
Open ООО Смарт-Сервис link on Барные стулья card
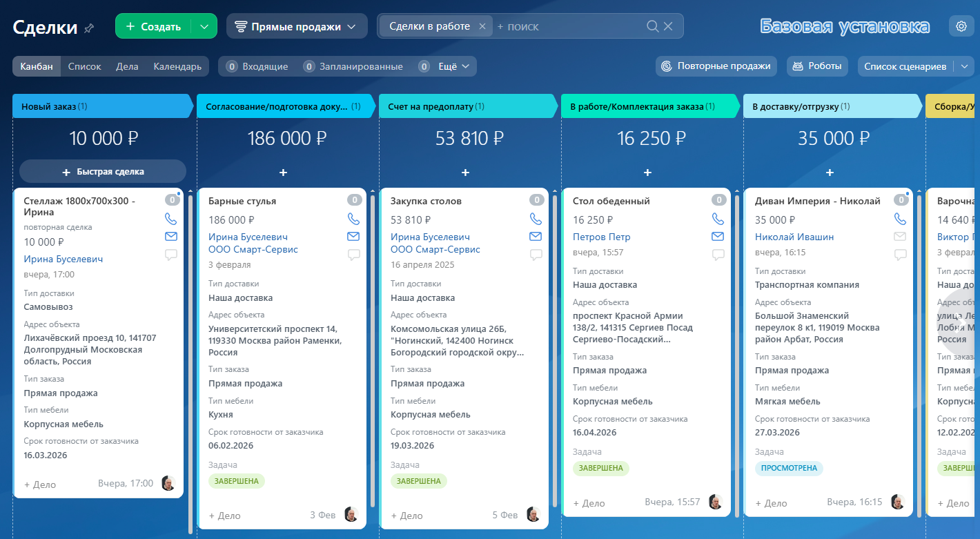[x=253, y=249]
